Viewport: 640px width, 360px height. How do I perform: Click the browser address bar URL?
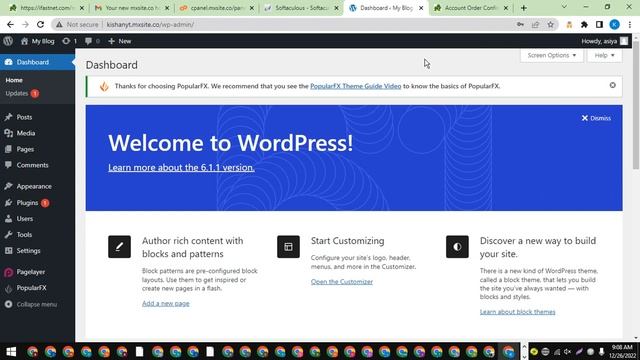point(150,24)
